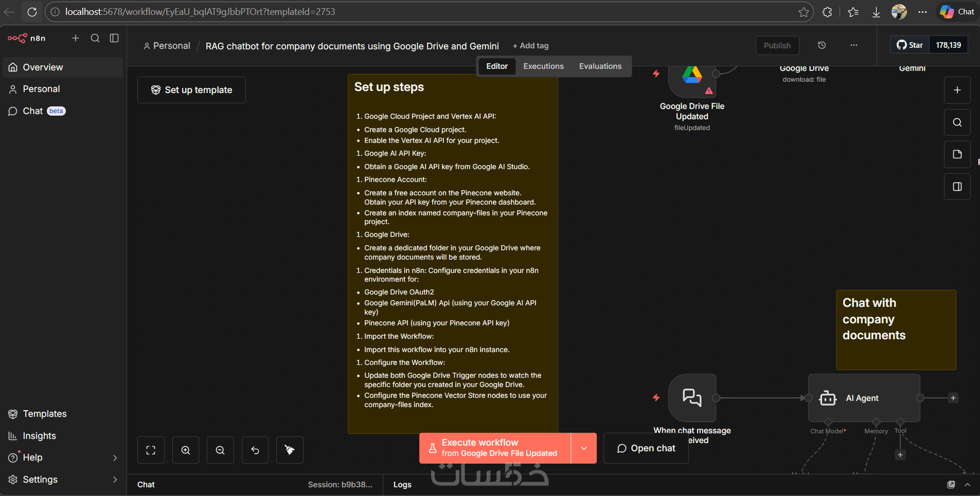Click the canvas add node plus button
Screen dimensions: 980x496
957,90
